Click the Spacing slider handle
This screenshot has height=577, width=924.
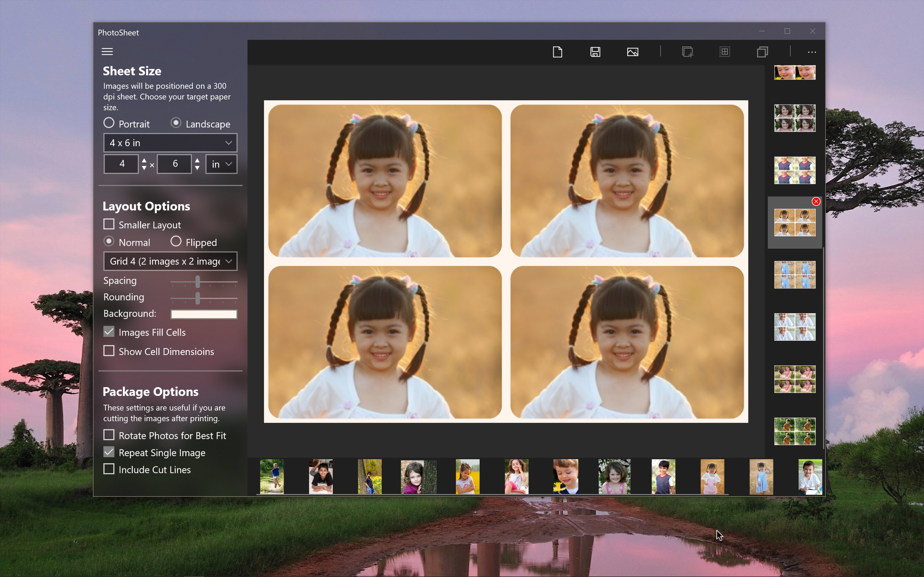(x=198, y=282)
